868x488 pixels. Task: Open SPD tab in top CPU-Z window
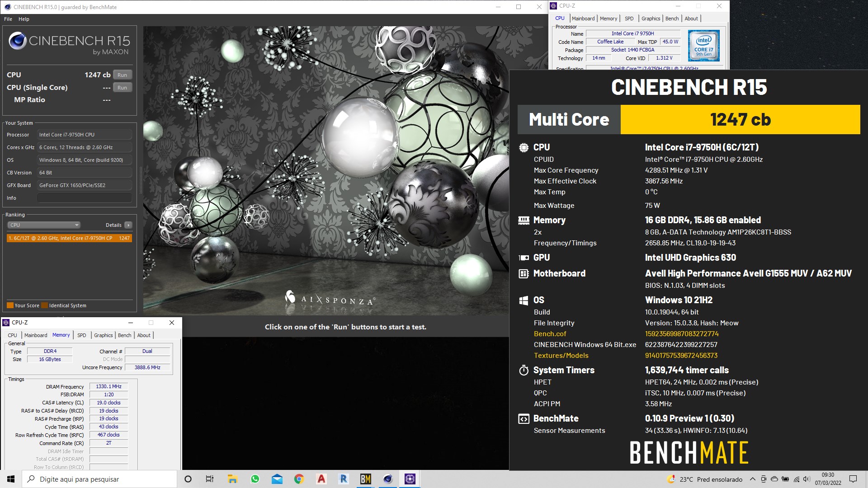click(629, 19)
